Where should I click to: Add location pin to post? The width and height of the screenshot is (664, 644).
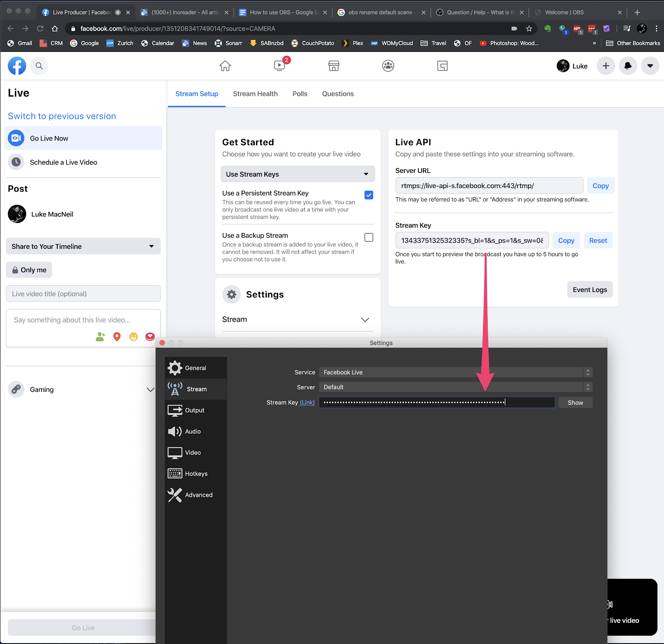(x=117, y=337)
